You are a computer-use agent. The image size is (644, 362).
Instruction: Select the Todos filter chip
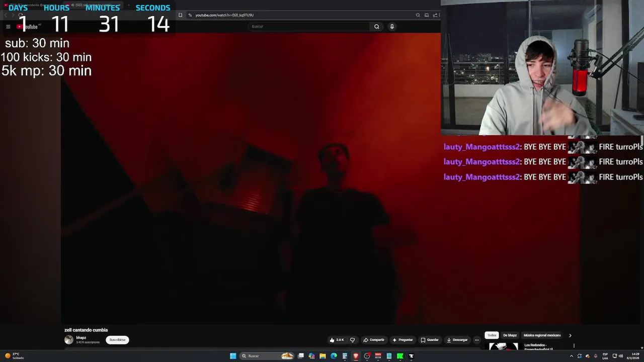coord(492,335)
